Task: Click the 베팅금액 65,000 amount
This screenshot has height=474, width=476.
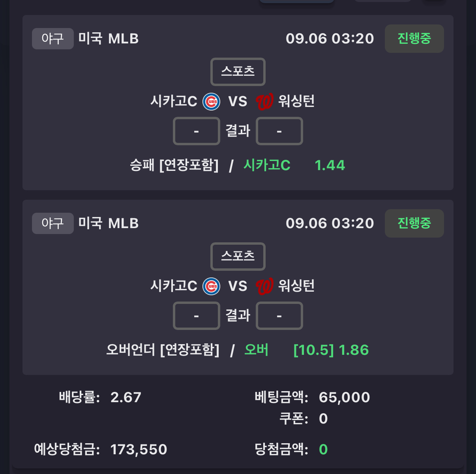Action: pyautogui.click(x=345, y=397)
